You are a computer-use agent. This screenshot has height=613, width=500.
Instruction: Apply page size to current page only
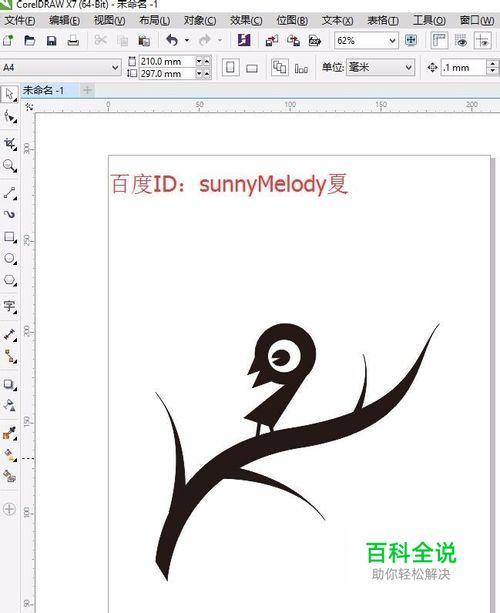pos(301,68)
